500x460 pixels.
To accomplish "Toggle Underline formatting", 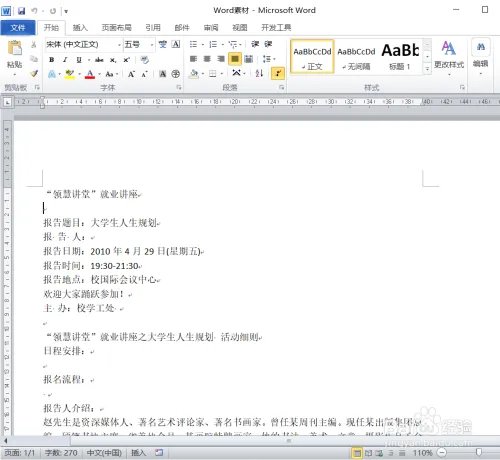I will coord(79,60).
